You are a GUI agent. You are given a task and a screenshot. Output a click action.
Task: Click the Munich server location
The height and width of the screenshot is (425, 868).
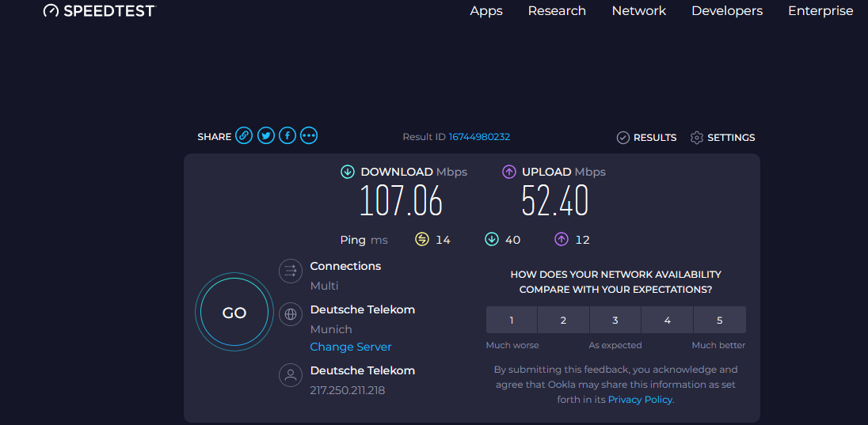[331, 329]
